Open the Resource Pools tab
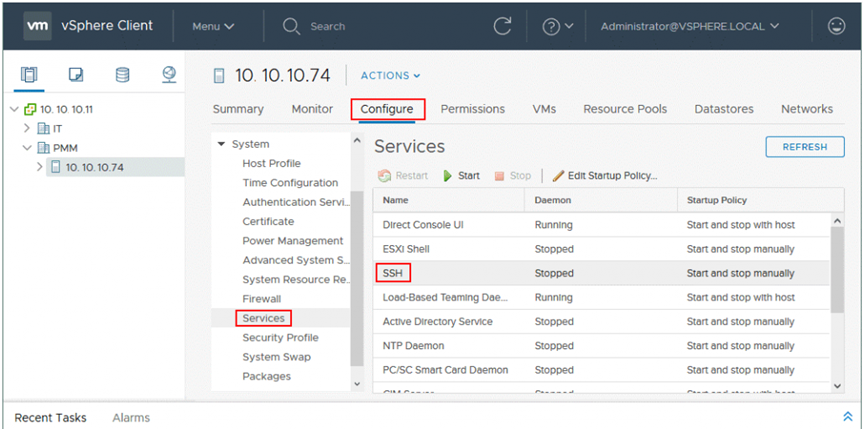Image resolution: width=865 pixels, height=429 pixels. click(625, 109)
